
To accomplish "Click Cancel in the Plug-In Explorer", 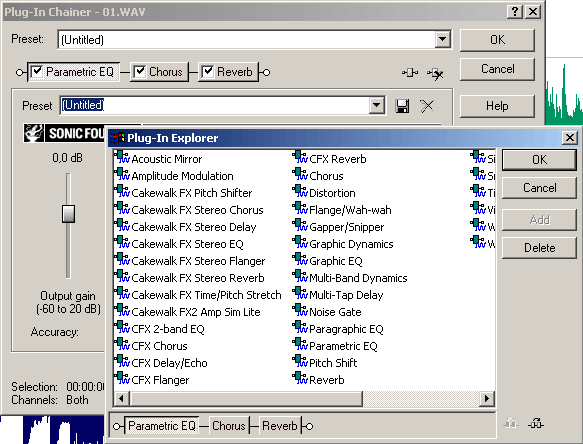I will click(539, 188).
